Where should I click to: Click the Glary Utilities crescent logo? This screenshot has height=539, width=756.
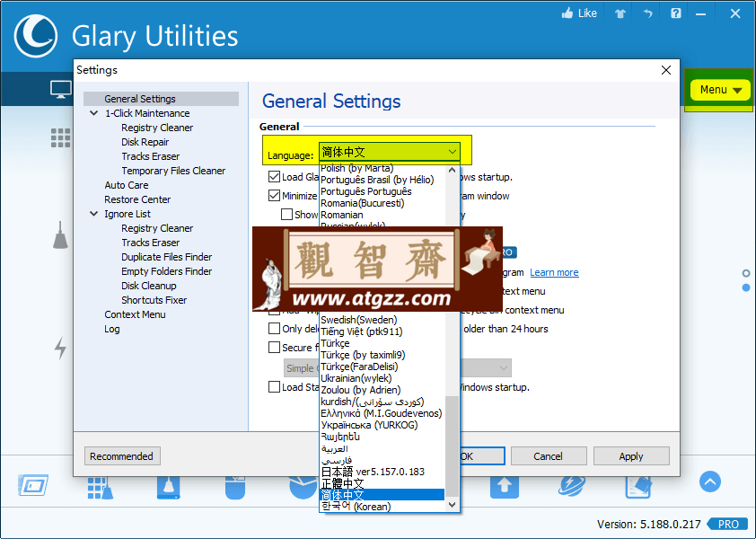pos(35,36)
